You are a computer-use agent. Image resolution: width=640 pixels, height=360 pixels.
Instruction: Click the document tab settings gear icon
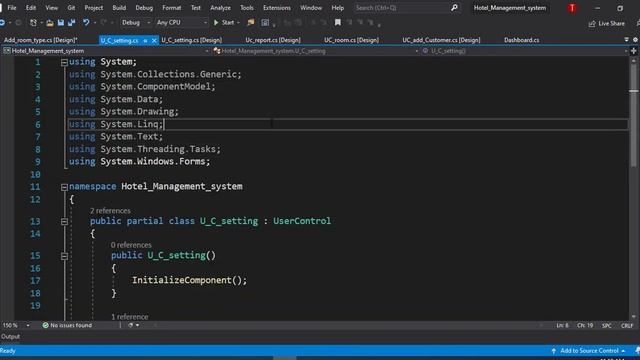[x=635, y=40]
